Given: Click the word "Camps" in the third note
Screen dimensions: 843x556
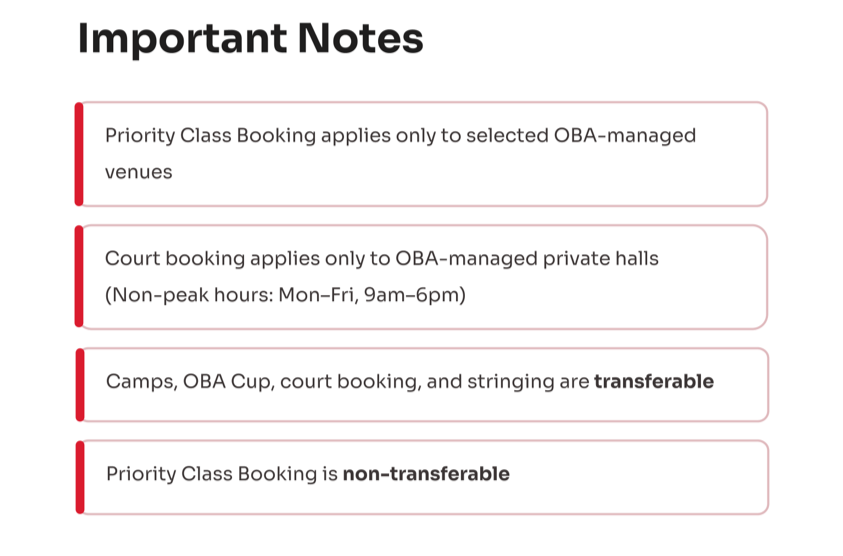Looking at the screenshot, I should pos(136,382).
